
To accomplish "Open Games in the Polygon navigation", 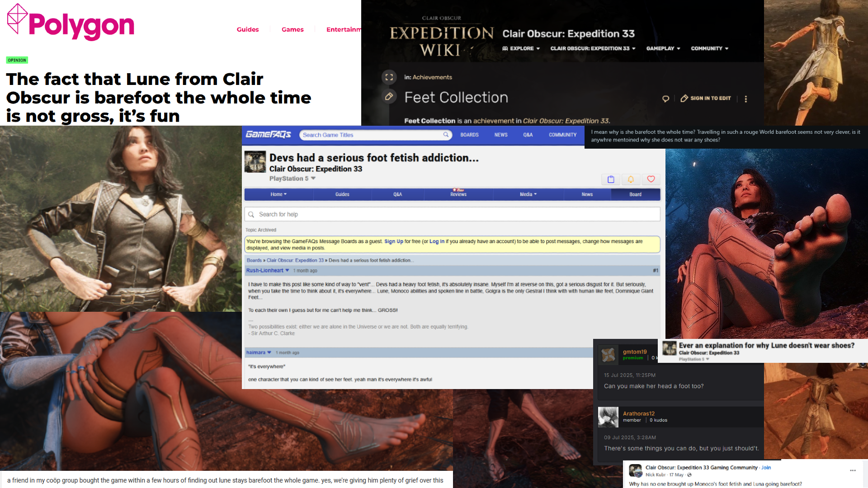I will [x=292, y=29].
